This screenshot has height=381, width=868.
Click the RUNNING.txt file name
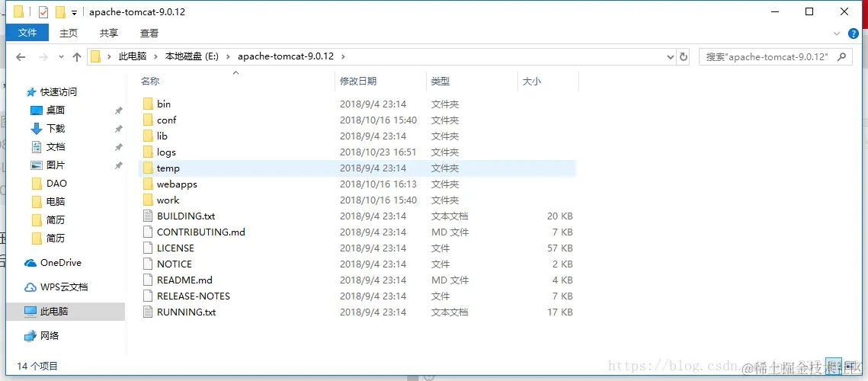[x=187, y=312]
